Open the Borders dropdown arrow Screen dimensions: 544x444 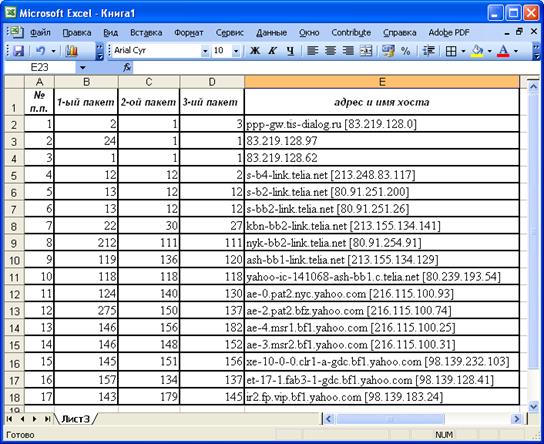(464, 51)
